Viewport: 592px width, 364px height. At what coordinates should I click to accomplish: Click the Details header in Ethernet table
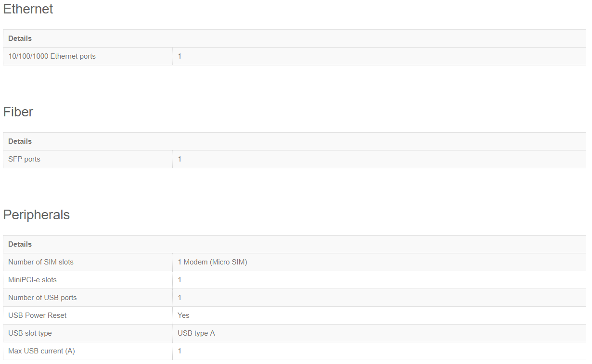(x=20, y=38)
